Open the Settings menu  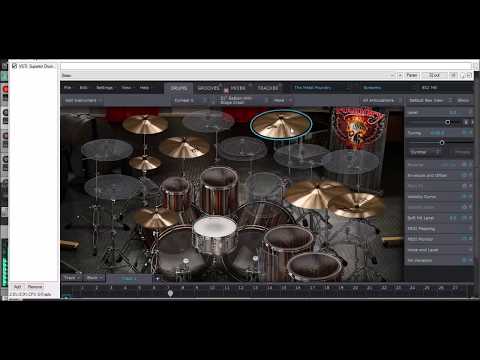pyautogui.click(x=104, y=88)
